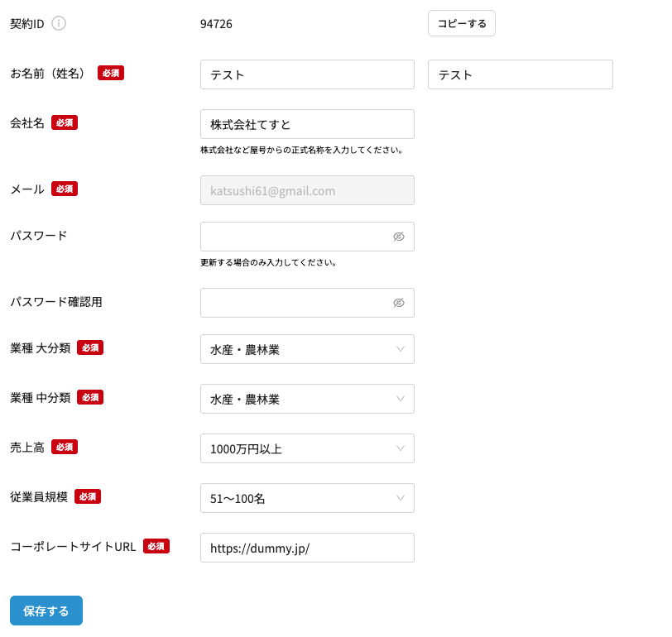The width and height of the screenshot is (672, 637).
Task: Click the second お名前 input on the right
Action: click(520, 74)
